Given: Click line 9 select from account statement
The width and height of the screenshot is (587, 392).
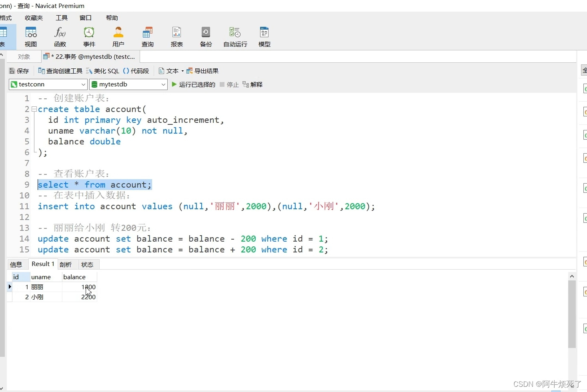Looking at the screenshot, I should [95, 185].
